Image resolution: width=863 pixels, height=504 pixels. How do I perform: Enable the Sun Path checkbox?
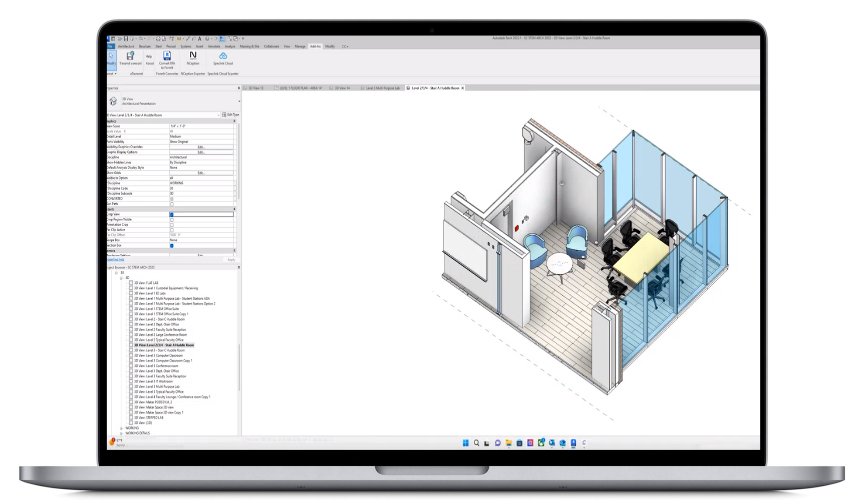tap(172, 204)
